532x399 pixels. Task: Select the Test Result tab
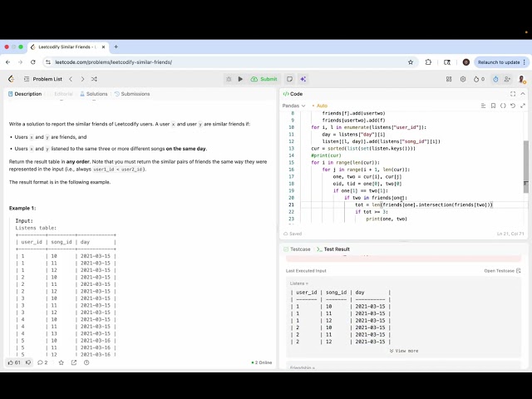point(333,249)
